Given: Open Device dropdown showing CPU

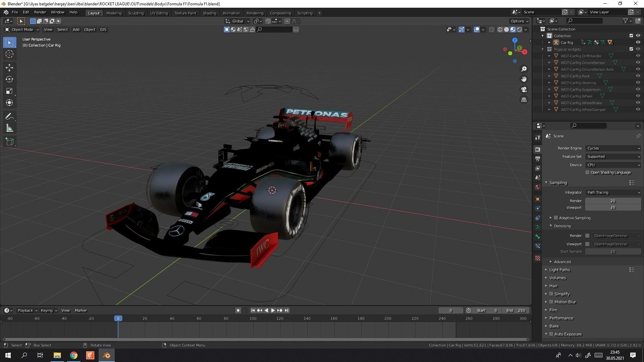Looking at the screenshot, I should click(x=613, y=165).
